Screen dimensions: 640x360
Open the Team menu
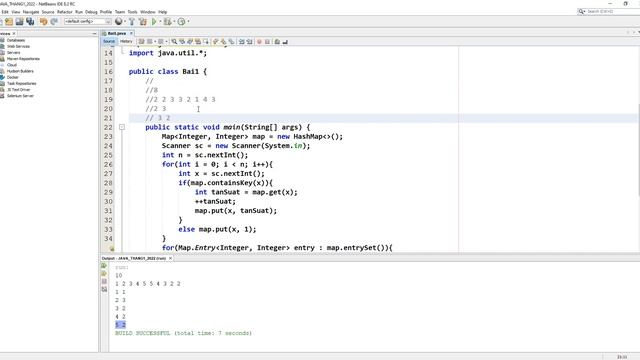[120, 12]
